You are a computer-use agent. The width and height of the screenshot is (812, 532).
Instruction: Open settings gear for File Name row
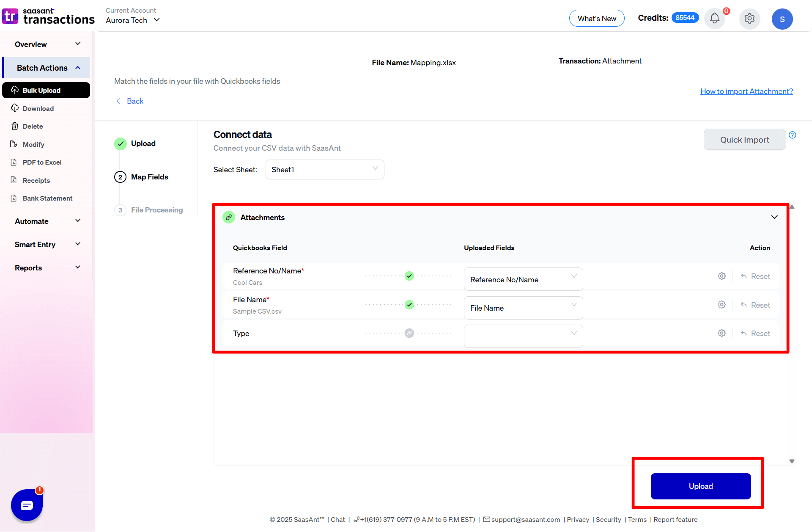tap(721, 305)
